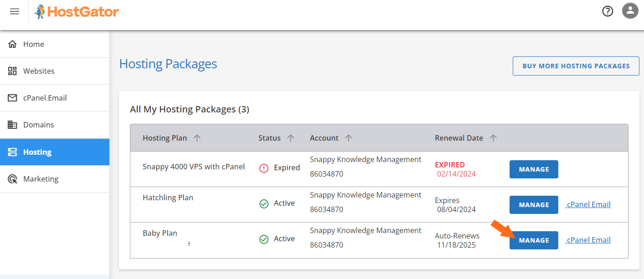Sort the table by Account column

[349, 138]
